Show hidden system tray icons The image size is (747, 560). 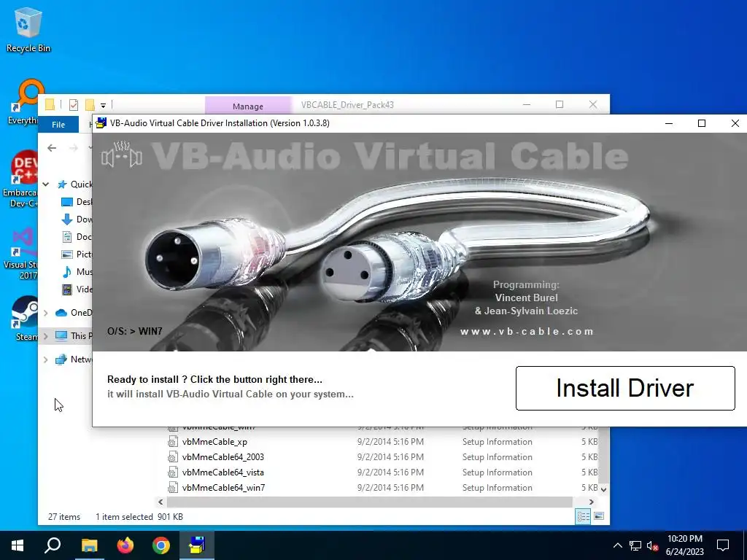(617, 545)
